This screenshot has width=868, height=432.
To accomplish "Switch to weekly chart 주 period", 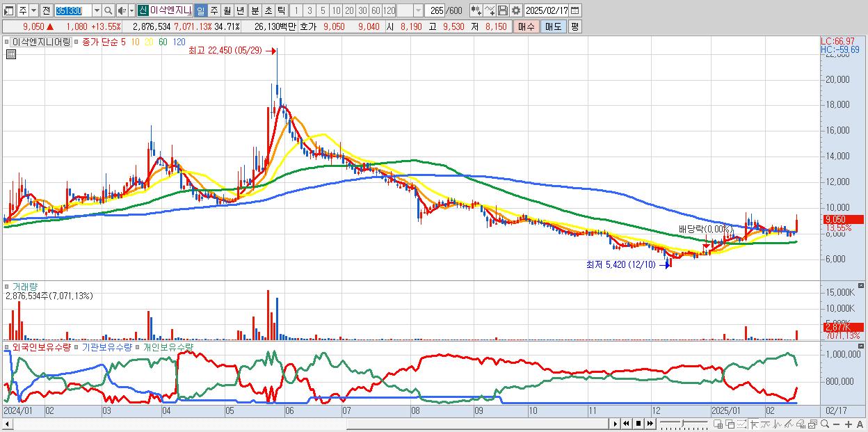I will point(214,10).
